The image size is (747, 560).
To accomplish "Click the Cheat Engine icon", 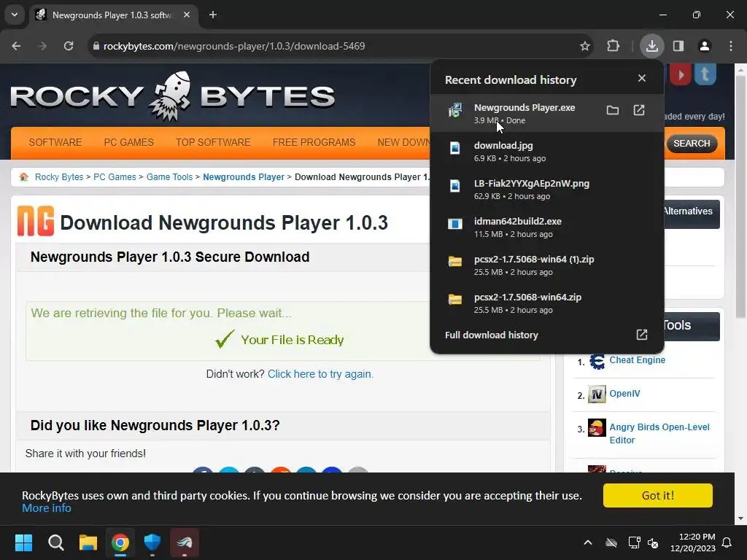I will tap(597, 362).
